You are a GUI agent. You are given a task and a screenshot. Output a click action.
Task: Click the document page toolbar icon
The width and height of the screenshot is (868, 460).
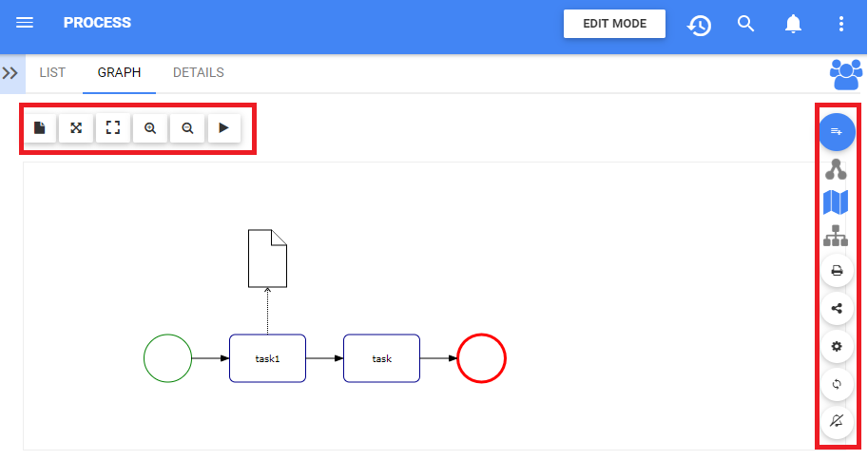tap(40, 128)
